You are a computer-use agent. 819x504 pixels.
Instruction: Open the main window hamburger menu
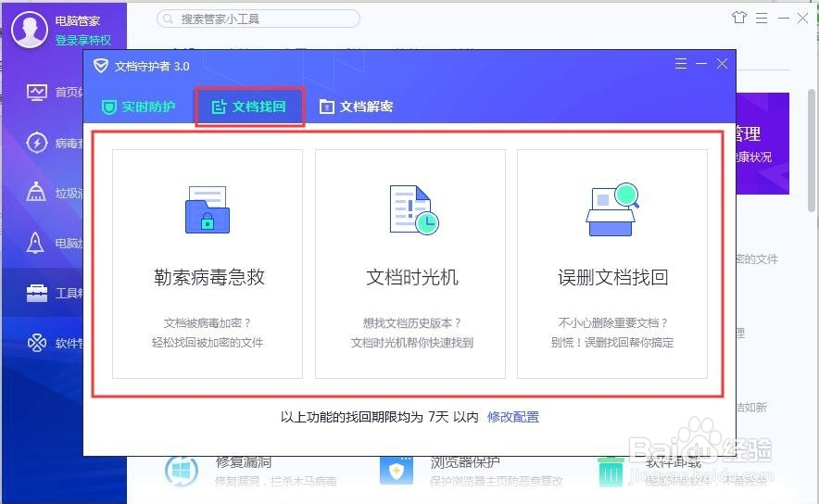762,19
